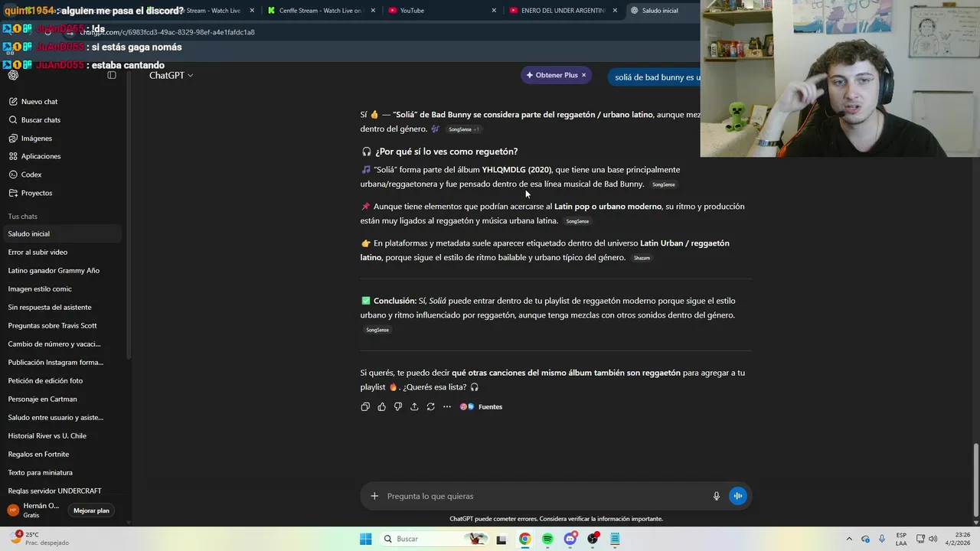Start voice mode with blue waveform button

(737, 496)
